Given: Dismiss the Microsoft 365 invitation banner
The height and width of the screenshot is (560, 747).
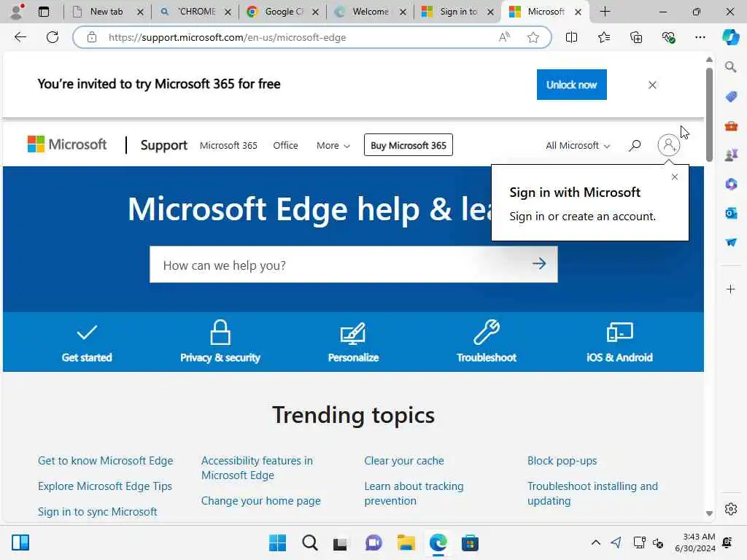Looking at the screenshot, I should coord(652,85).
